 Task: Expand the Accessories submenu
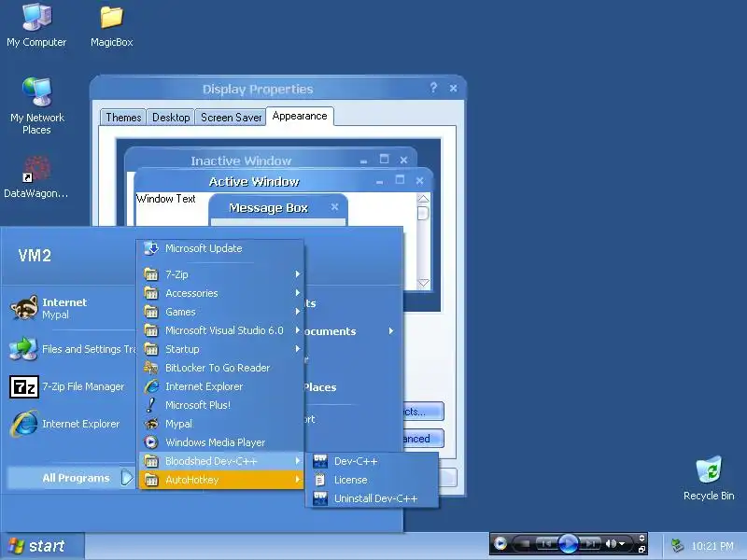221,293
